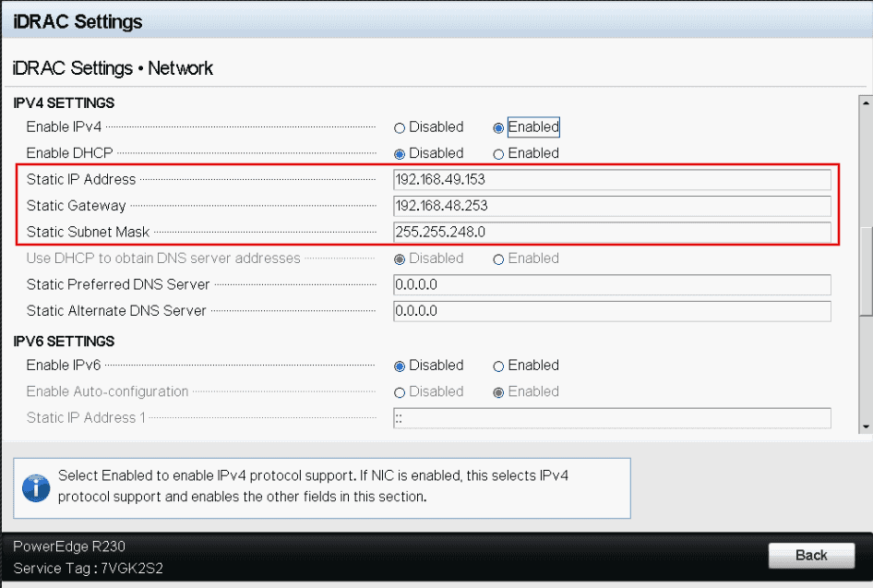The width and height of the screenshot is (873, 588).
Task: Select Disabled for DHCP DNS server addresses
Action: 400,259
